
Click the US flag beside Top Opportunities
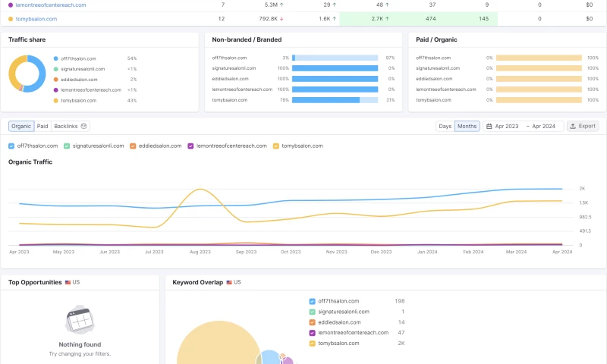pyautogui.click(x=68, y=282)
